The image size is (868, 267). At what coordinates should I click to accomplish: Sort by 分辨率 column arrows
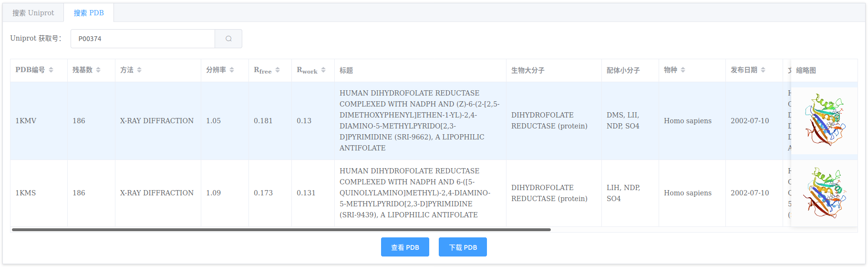[x=232, y=70]
